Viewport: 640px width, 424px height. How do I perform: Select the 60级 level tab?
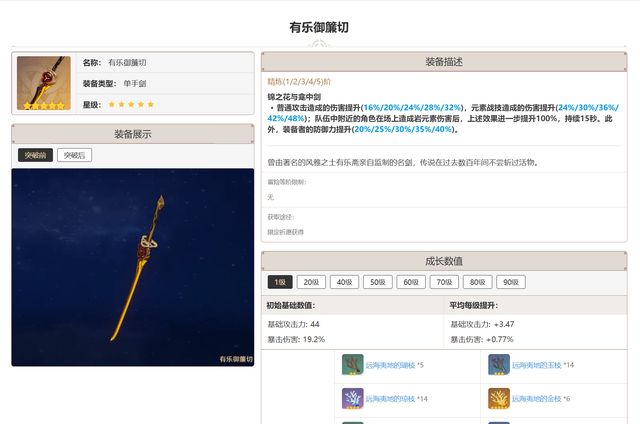[x=411, y=282]
